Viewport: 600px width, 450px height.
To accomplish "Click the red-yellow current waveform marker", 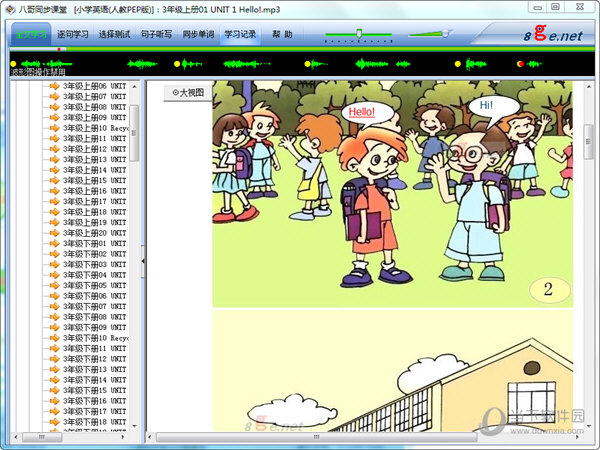I will (x=520, y=64).
